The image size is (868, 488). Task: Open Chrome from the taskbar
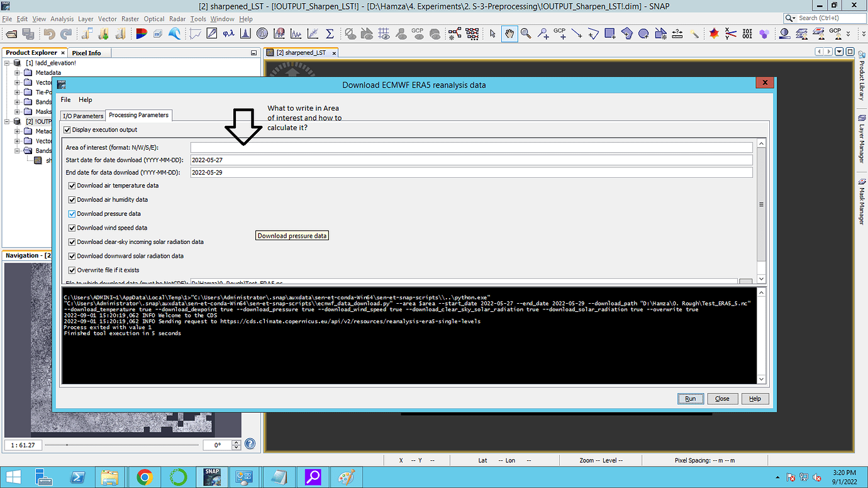144,477
